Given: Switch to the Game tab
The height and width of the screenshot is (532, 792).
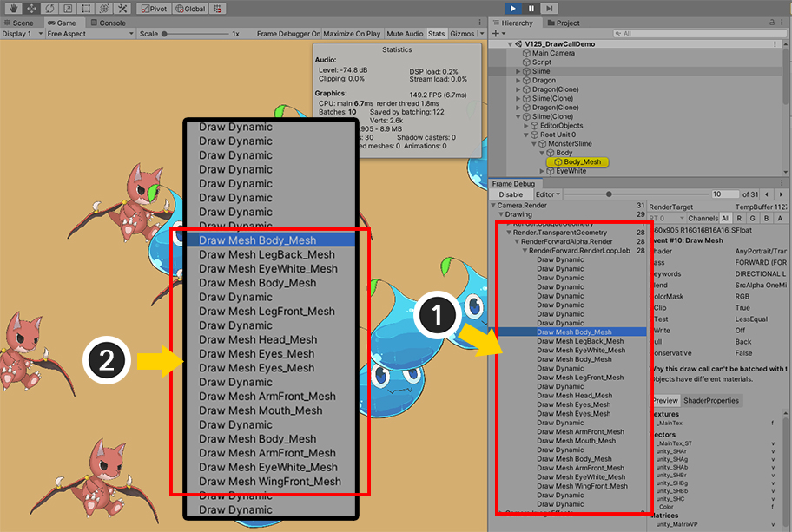Looking at the screenshot, I should pos(62,23).
